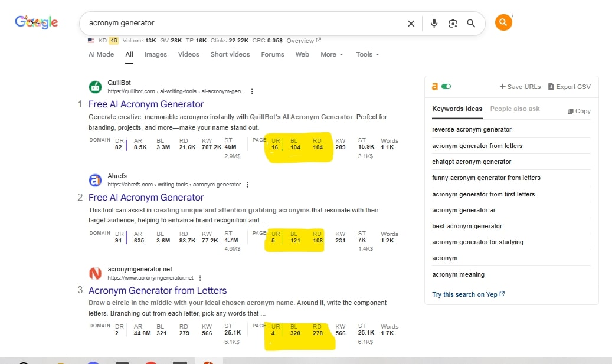Click the orange extension search button
Image resolution: width=612 pixels, height=364 pixels.
503,23
